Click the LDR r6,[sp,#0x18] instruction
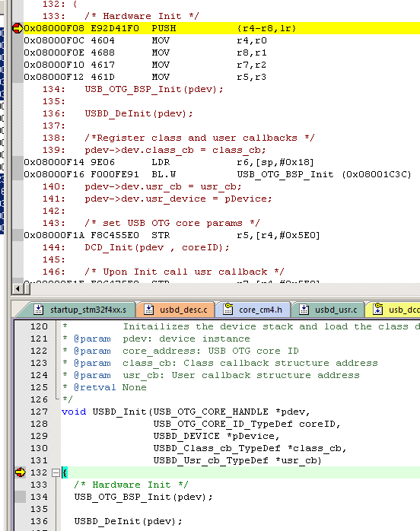420x531 pixels. (x=222, y=162)
